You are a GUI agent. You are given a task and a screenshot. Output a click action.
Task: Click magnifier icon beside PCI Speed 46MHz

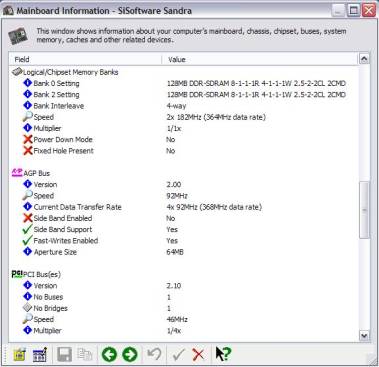(x=28, y=319)
